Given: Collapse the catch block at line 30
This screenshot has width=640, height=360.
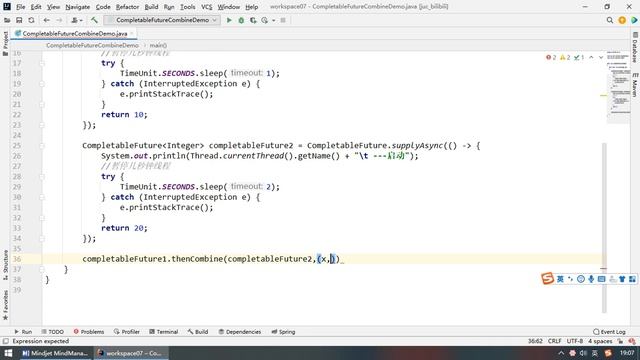Looking at the screenshot, I should pyautogui.click(x=42, y=197).
